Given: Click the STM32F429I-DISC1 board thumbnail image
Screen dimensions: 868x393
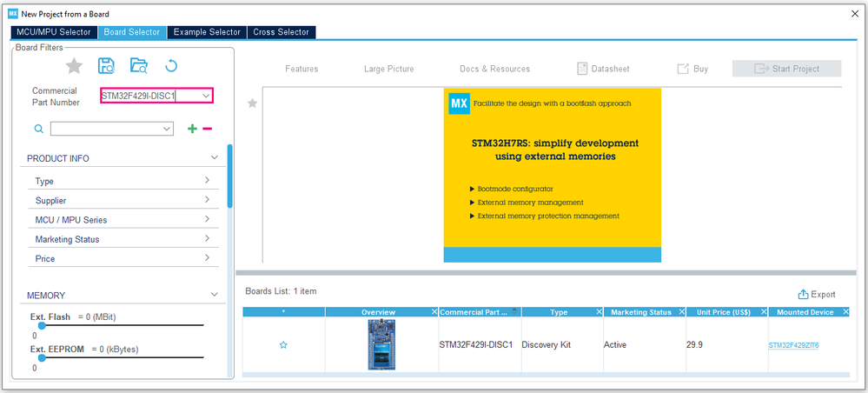Looking at the screenshot, I should click(381, 344).
